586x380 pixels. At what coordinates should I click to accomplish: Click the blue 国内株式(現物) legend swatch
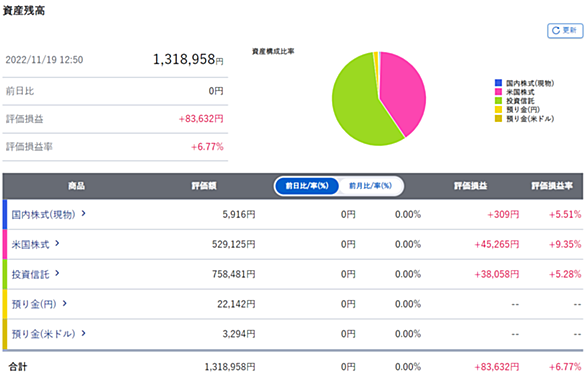point(498,83)
